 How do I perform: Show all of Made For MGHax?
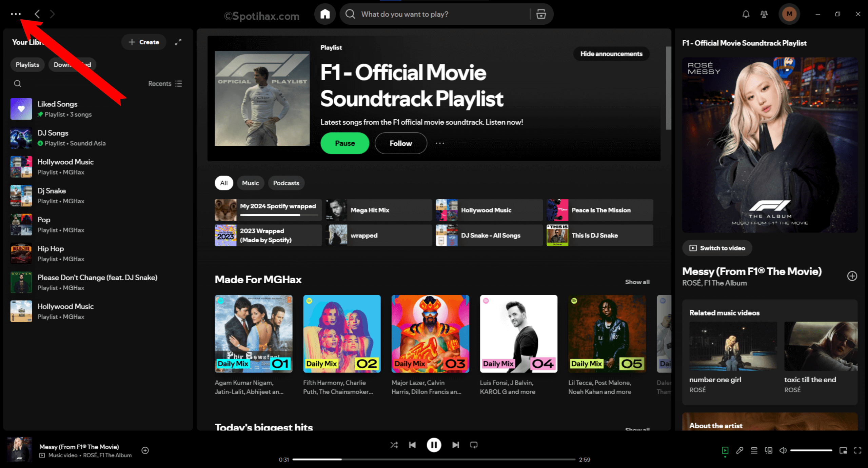point(637,282)
